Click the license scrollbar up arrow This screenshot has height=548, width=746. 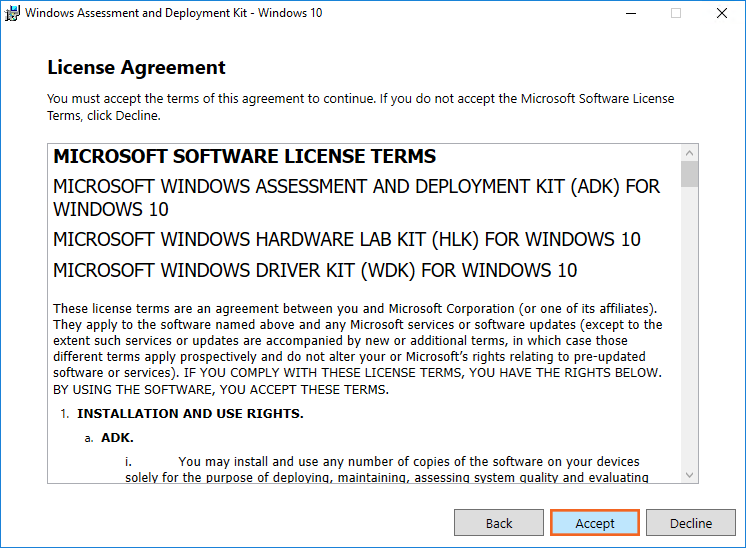pos(689,153)
